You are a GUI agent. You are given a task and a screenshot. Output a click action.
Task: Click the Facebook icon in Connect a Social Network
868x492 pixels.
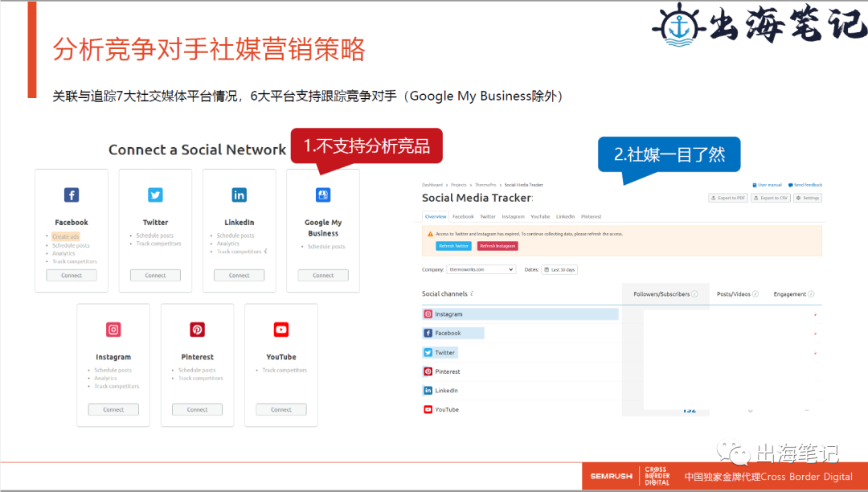pyautogui.click(x=72, y=195)
